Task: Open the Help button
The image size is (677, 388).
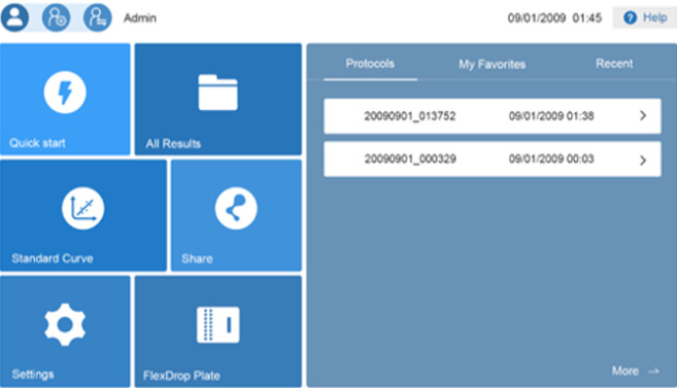Action: coord(645,18)
